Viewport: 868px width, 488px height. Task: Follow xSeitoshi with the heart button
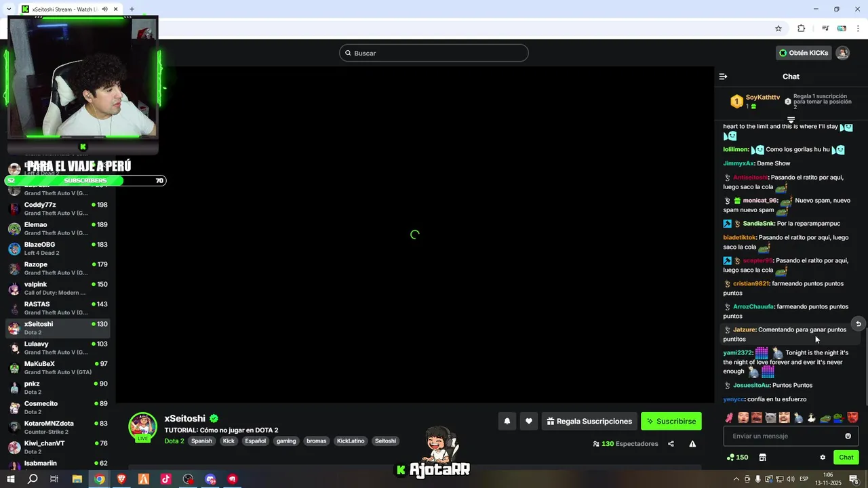[x=529, y=421]
